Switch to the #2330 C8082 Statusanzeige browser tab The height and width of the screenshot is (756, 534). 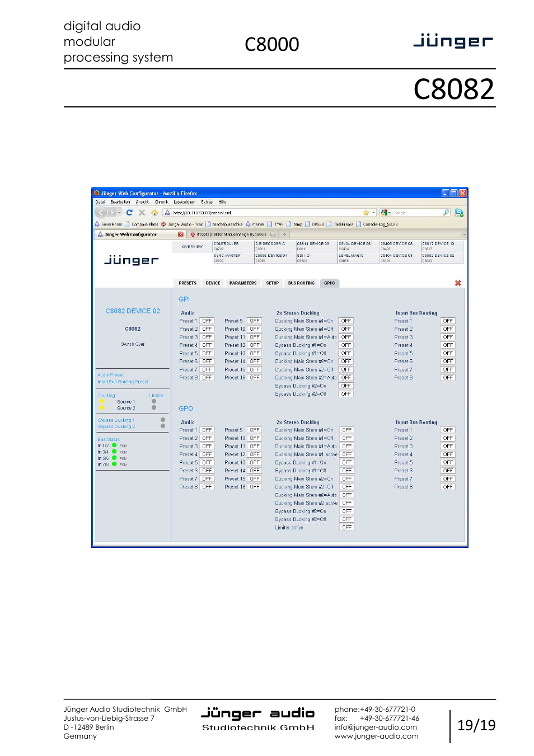232,234
